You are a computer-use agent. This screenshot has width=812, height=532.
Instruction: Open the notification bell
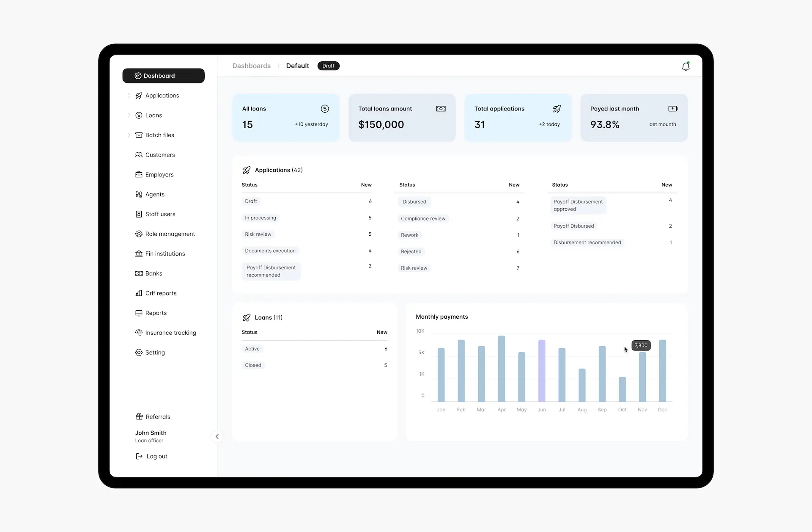[x=686, y=66]
